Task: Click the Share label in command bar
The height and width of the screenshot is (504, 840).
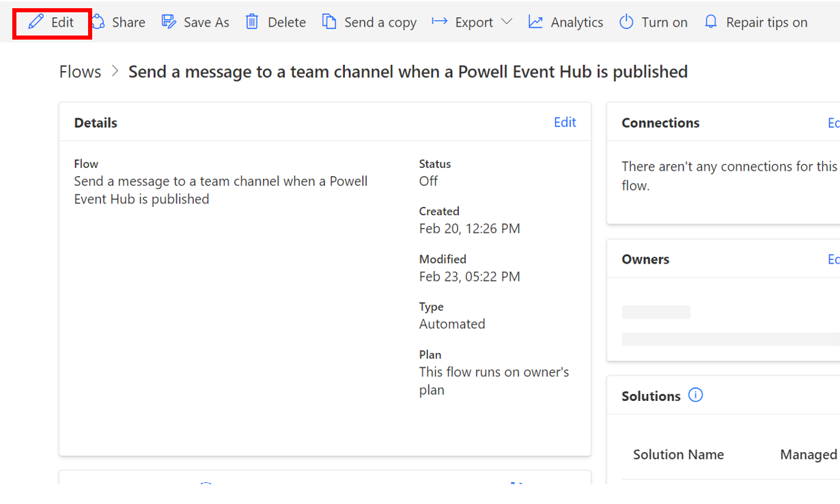Action: 128,23
